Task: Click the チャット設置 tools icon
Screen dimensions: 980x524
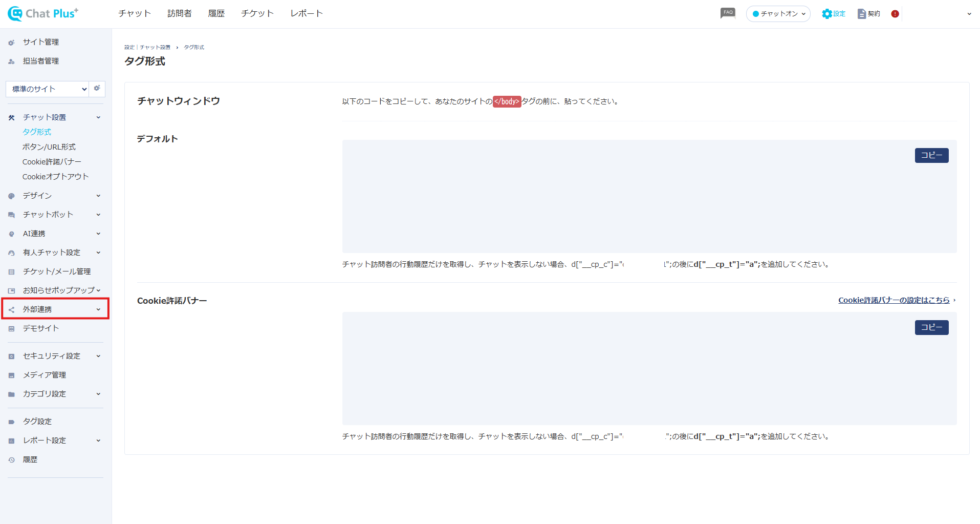Action: pos(11,118)
